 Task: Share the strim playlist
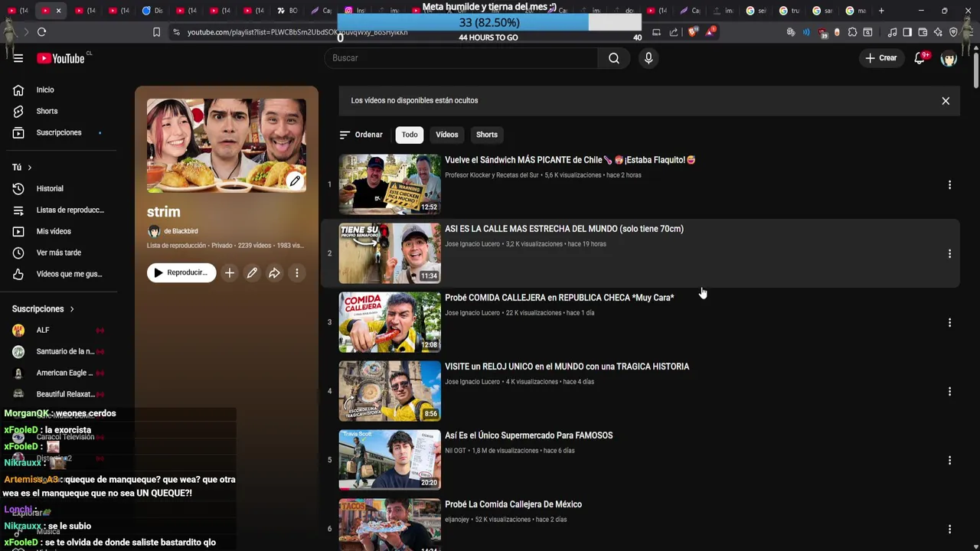point(274,272)
